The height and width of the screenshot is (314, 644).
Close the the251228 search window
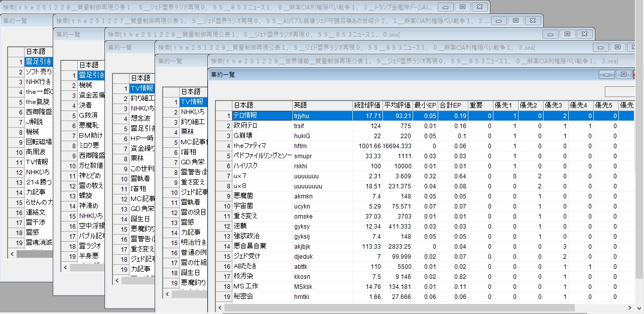[x=480, y=7]
